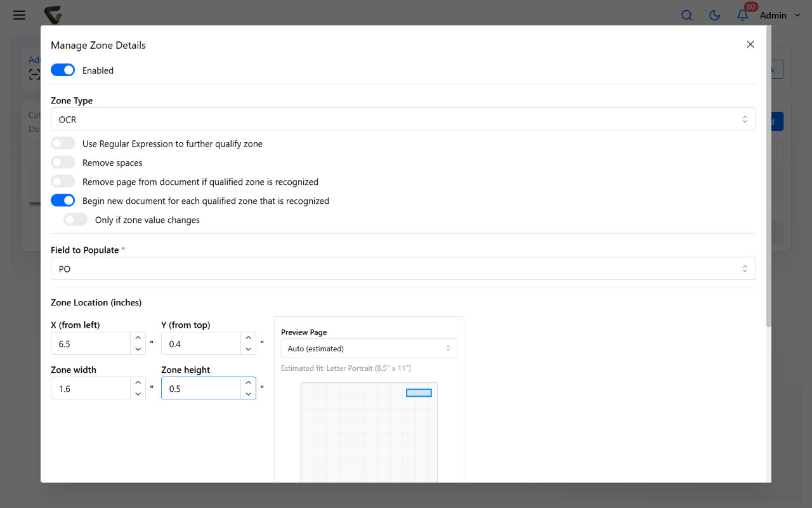The width and height of the screenshot is (812, 508).
Task: Decrease the X (from left) value
Action: pyautogui.click(x=138, y=349)
